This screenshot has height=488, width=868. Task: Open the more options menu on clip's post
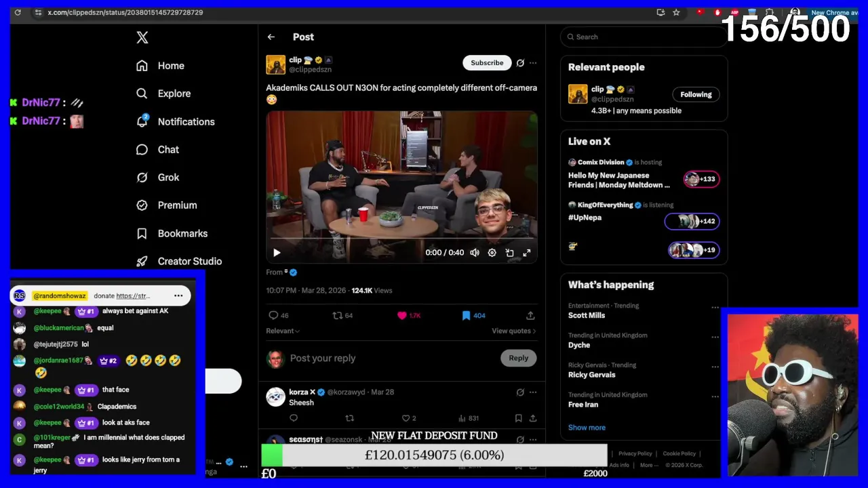pyautogui.click(x=533, y=63)
